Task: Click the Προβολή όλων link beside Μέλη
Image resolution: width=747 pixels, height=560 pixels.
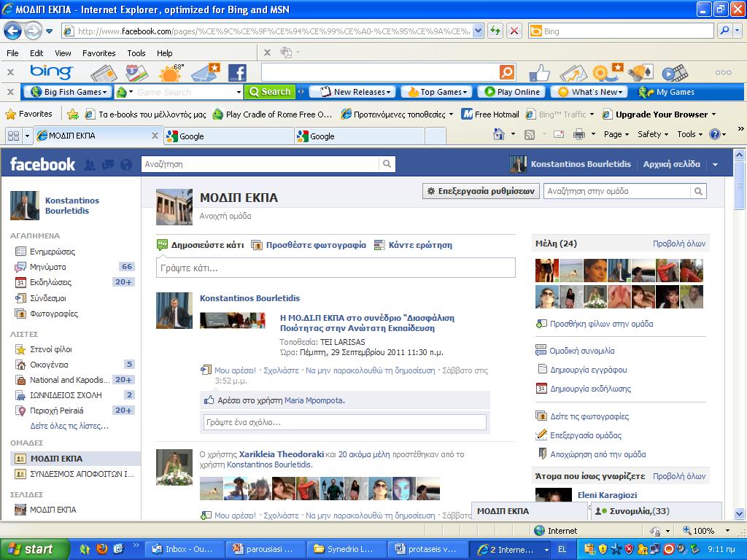Action: (x=679, y=244)
